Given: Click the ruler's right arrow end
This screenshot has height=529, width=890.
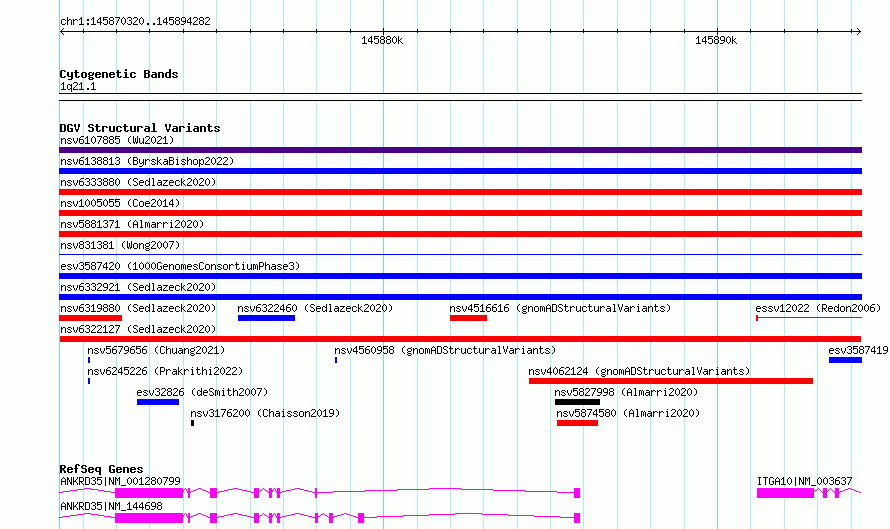Looking at the screenshot, I should (x=858, y=31).
